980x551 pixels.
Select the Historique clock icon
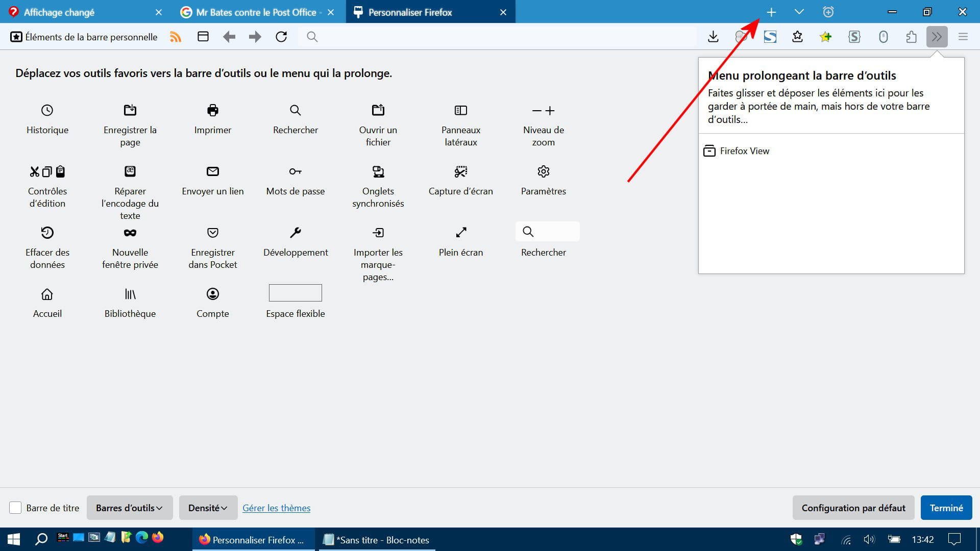pos(47,110)
